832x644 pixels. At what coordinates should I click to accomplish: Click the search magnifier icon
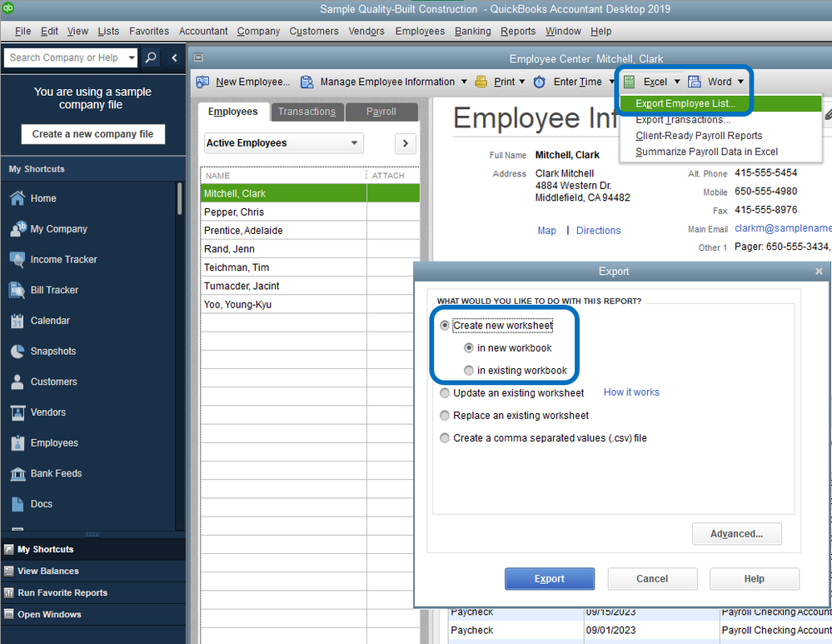pyautogui.click(x=151, y=57)
